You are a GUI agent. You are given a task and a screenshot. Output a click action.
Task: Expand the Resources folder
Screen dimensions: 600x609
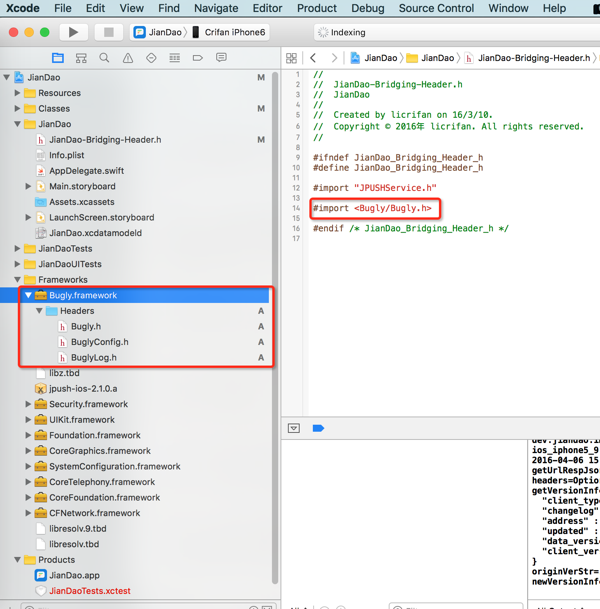tap(17, 93)
